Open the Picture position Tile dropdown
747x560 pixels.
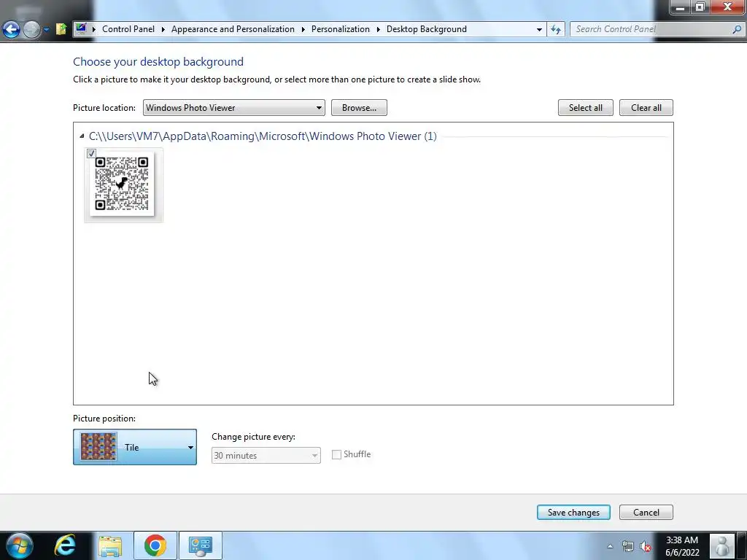click(x=135, y=447)
